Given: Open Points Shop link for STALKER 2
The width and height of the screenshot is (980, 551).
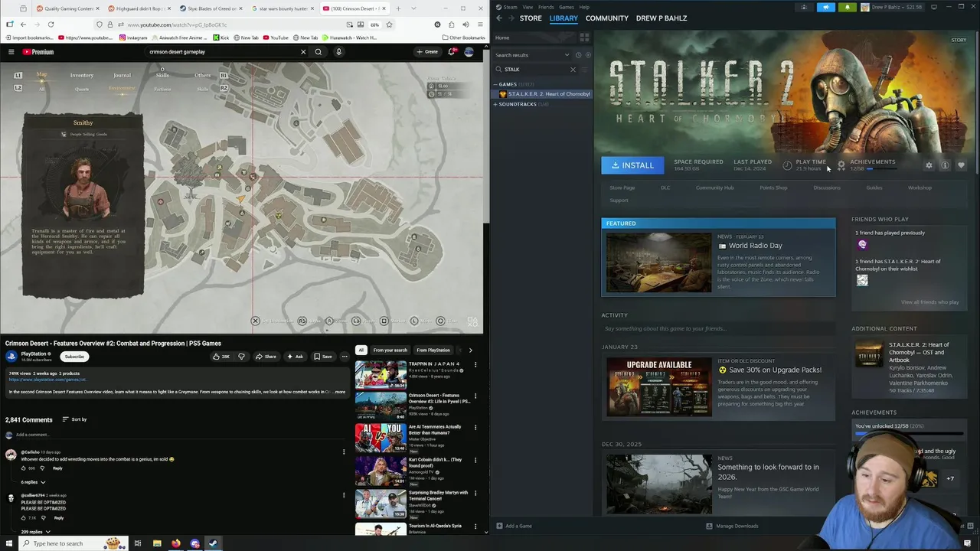Looking at the screenshot, I should pyautogui.click(x=773, y=187).
